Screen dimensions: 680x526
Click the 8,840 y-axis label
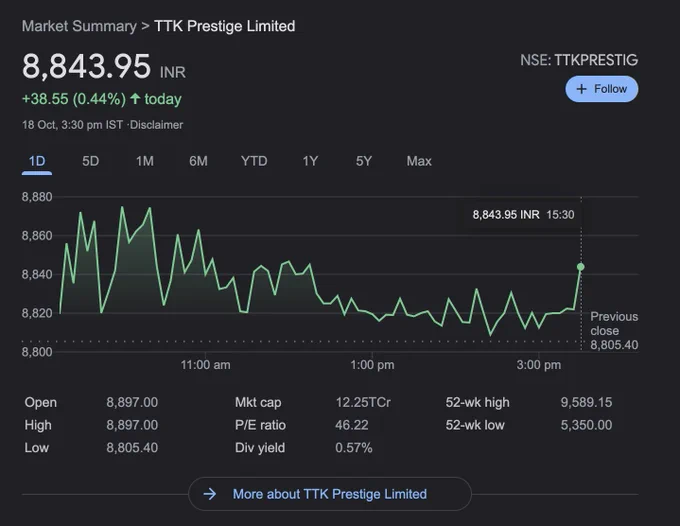pyautogui.click(x=37, y=274)
